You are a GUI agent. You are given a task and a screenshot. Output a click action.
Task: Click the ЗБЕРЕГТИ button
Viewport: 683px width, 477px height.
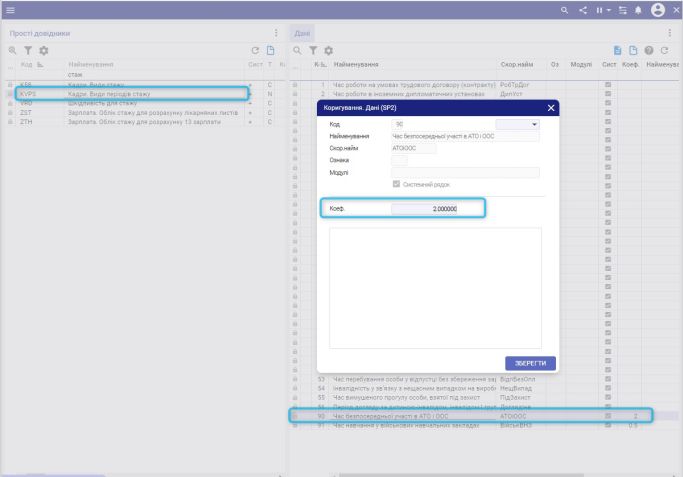[530, 362]
